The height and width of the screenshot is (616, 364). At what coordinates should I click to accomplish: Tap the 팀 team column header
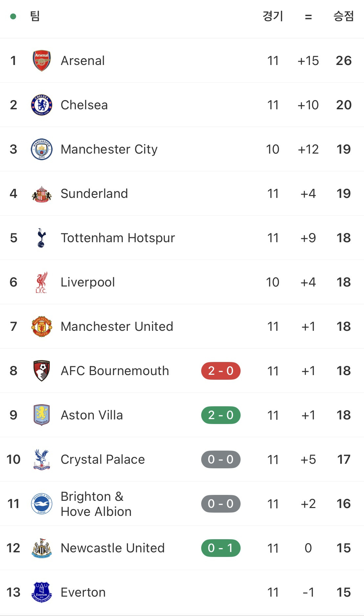(x=35, y=16)
